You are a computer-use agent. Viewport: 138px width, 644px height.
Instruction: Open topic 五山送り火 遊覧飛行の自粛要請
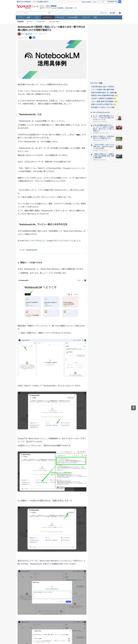[102, 99]
